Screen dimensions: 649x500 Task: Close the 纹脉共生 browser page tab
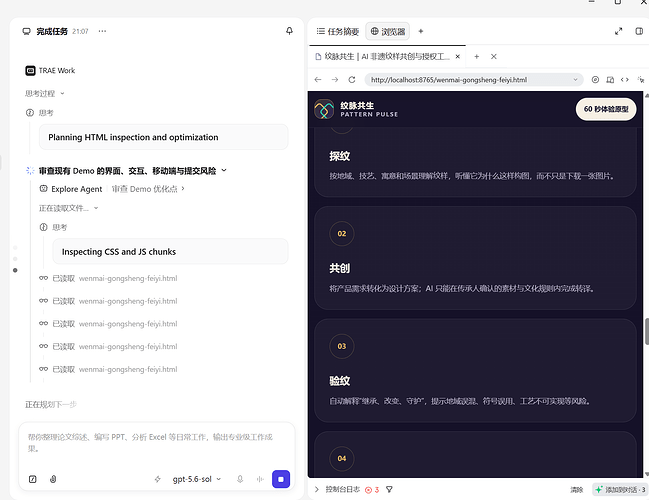click(x=458, y=57)
